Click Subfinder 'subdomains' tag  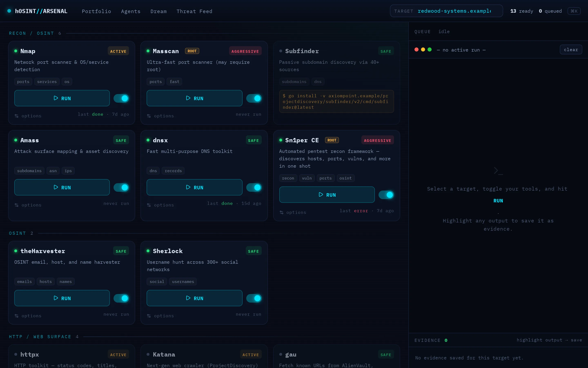tap(294, 82)
